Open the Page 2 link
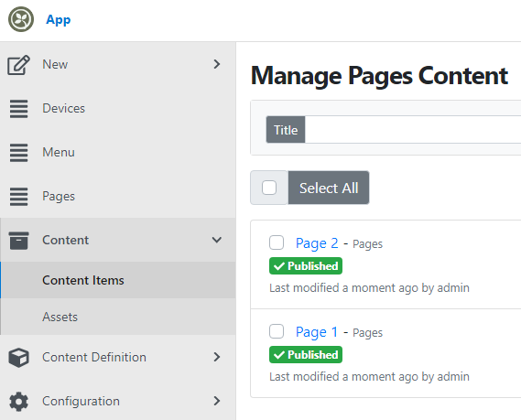 317,243
